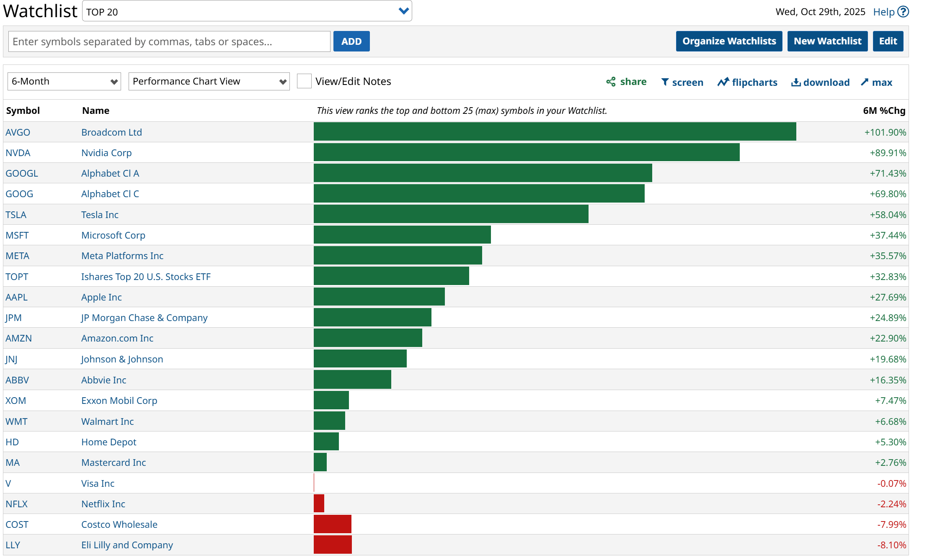
Task: Sort by the Symbol column header
Action: coord(23,110)
